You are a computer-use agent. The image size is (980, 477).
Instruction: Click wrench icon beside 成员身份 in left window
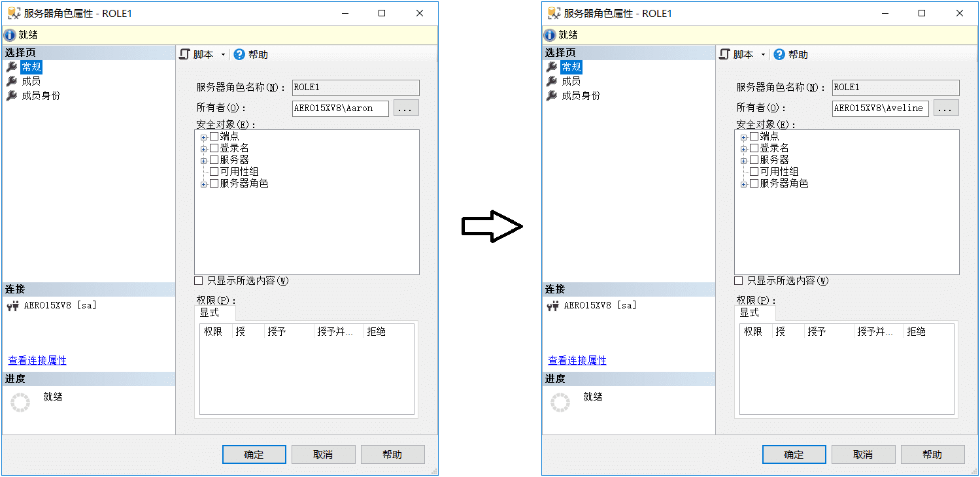click(11, 95)
